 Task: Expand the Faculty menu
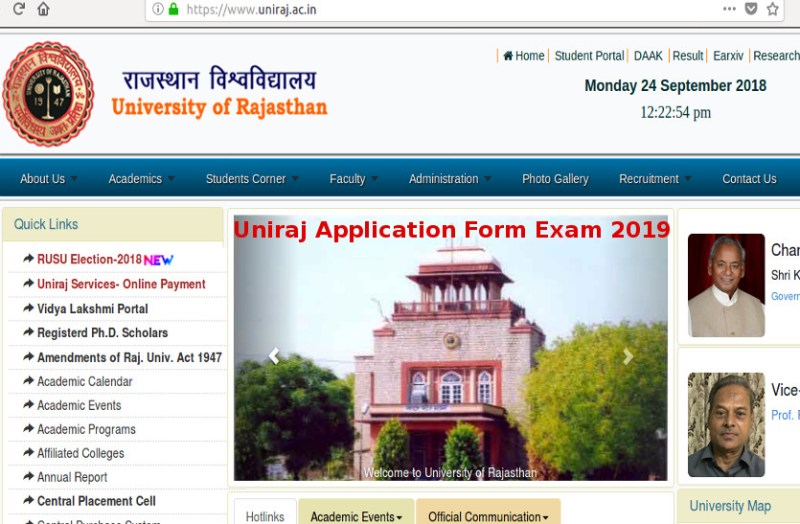(354, 179)
